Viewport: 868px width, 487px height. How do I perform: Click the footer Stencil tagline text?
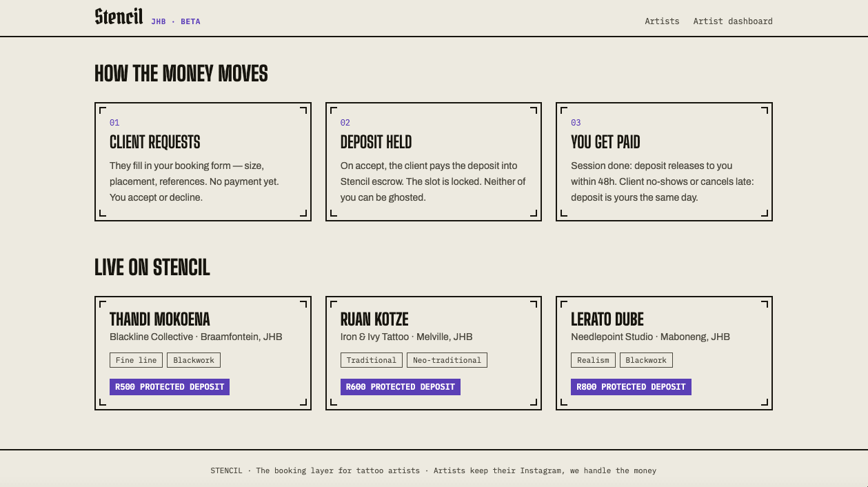[x=434, y=470]
